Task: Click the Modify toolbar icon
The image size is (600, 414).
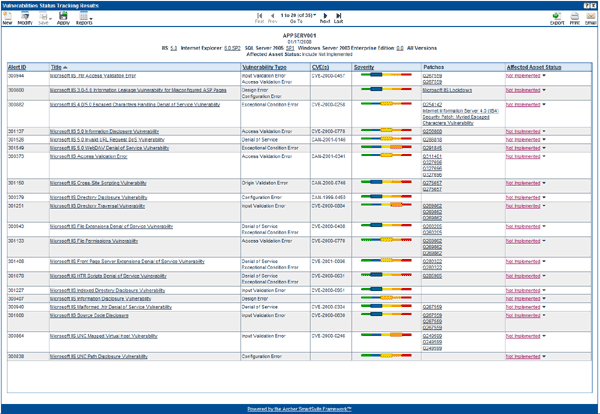Action: (24, 17)
